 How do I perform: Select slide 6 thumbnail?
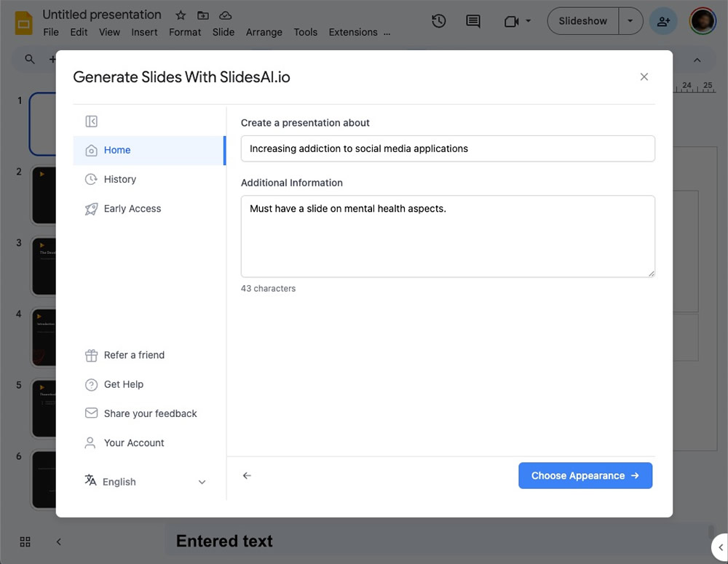(x=44, y=479)
